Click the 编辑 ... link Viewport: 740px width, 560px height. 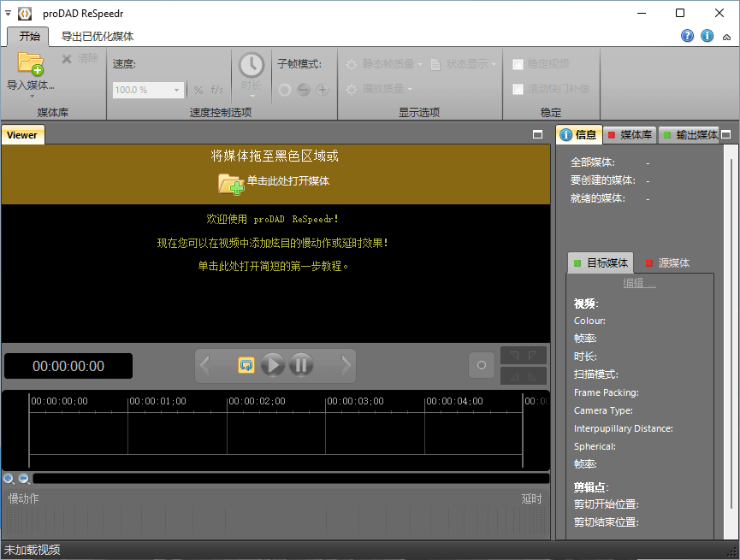[639, 283]
